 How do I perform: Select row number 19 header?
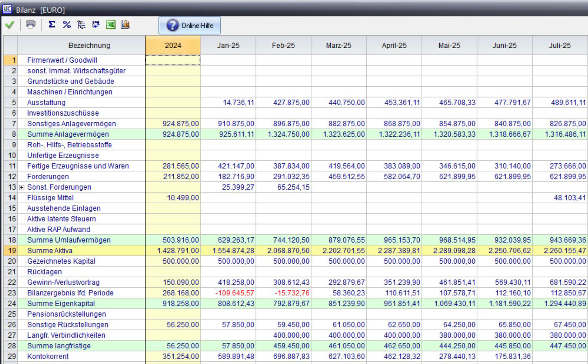pos(11,251)
